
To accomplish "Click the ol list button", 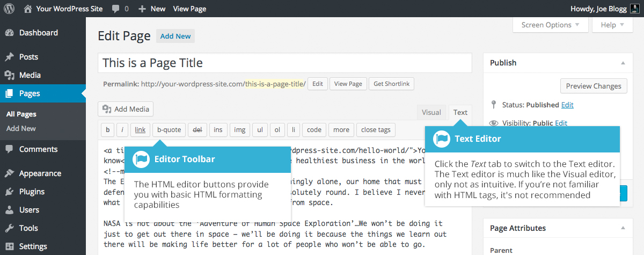I will (277, 130).
